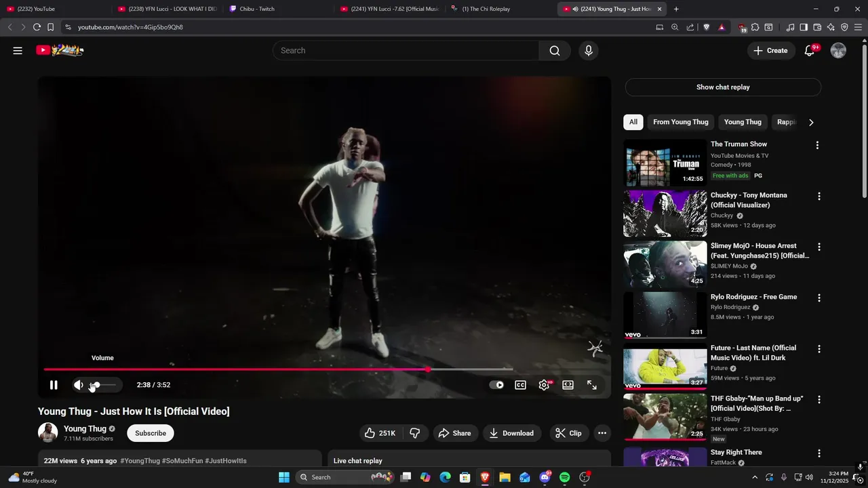Open the Brave playlist music icon
This screenshot has height=488, width=868.
[790, 27]
